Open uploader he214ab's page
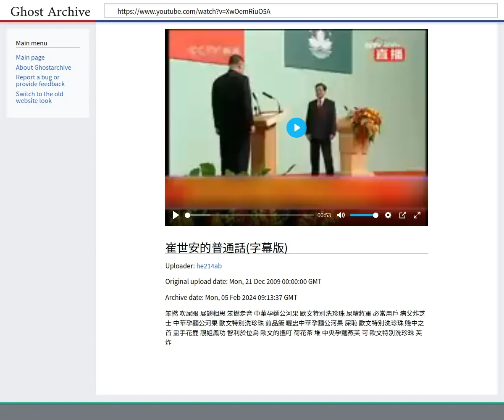The image size is (504, 420). (x=209, y=266)
